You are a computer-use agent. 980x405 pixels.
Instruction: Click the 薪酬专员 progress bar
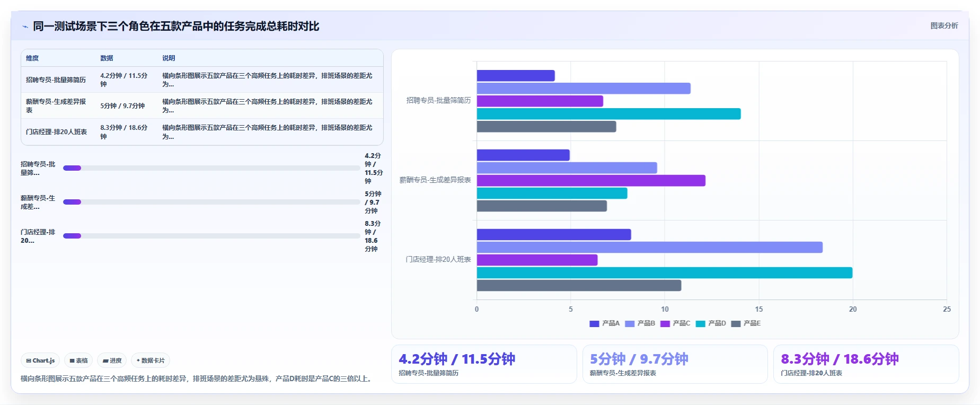pos(211,202)
